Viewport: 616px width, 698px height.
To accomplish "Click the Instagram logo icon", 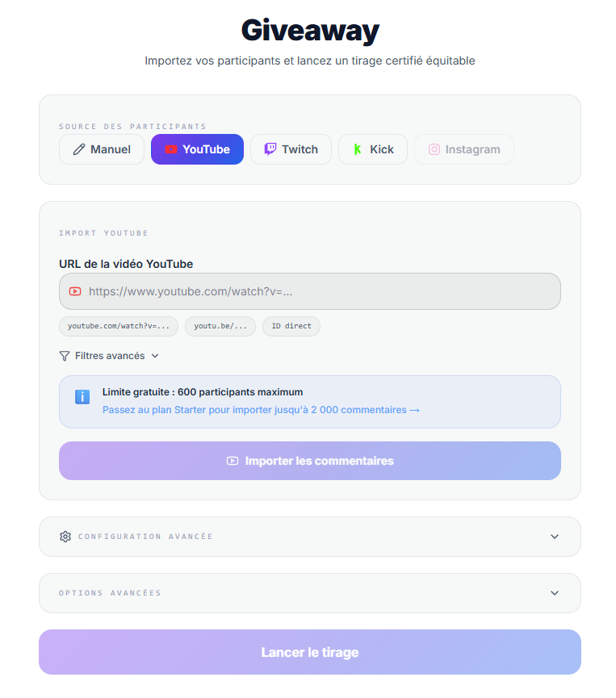I will pos(434,149).
